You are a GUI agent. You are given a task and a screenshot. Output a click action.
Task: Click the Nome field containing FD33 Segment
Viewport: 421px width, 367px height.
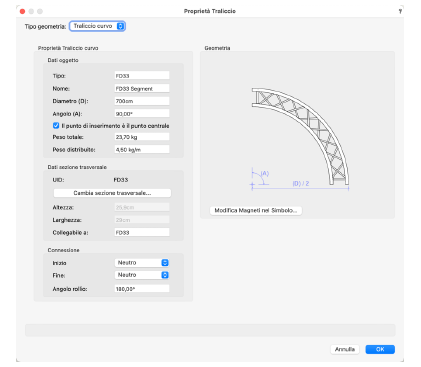[x=142, y=88]
